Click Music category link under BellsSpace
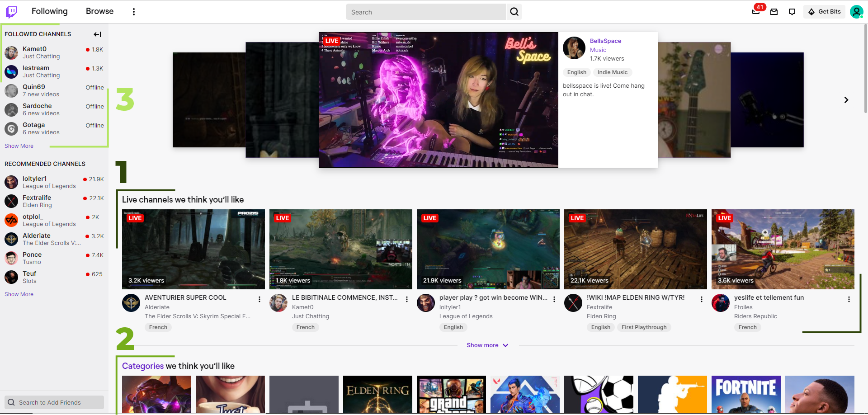This screenshot has width=868, height=415. [598, 50]
